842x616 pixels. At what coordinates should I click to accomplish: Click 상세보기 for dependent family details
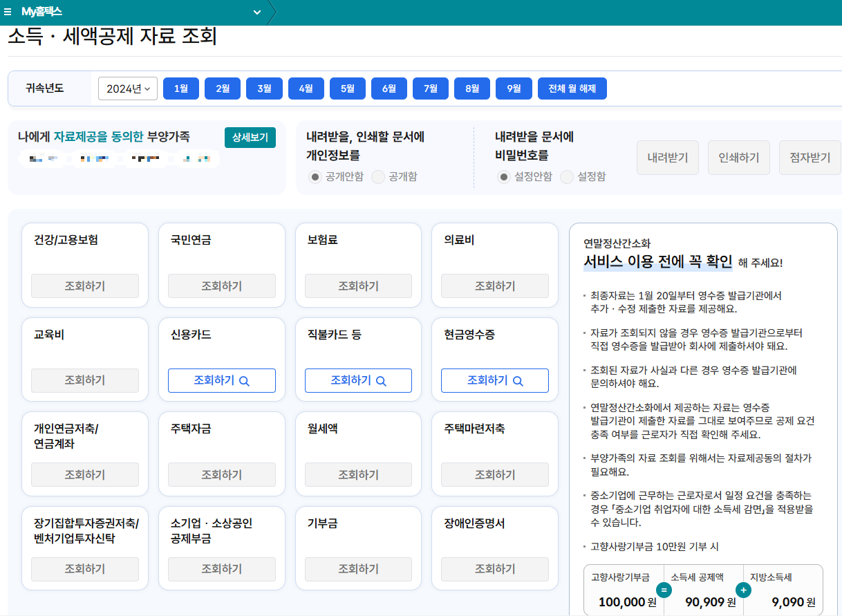coord(250,138)
